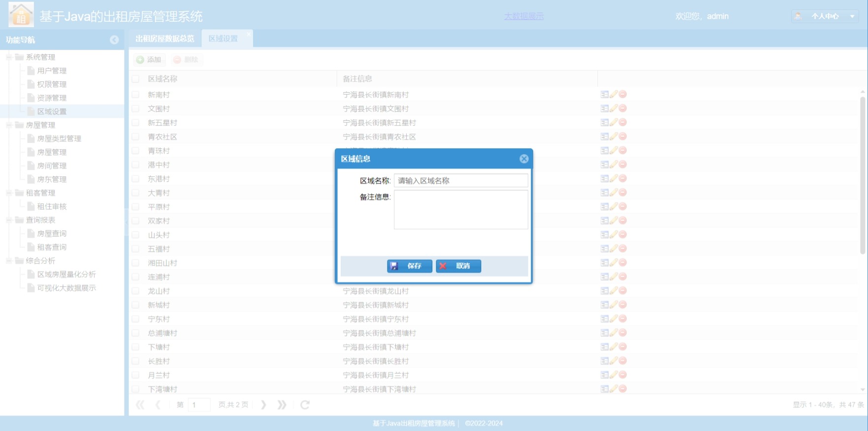868x431 pixels.
Task: Toggle select-all checkbox beside 区域名称 header
Action: point(135,79)
